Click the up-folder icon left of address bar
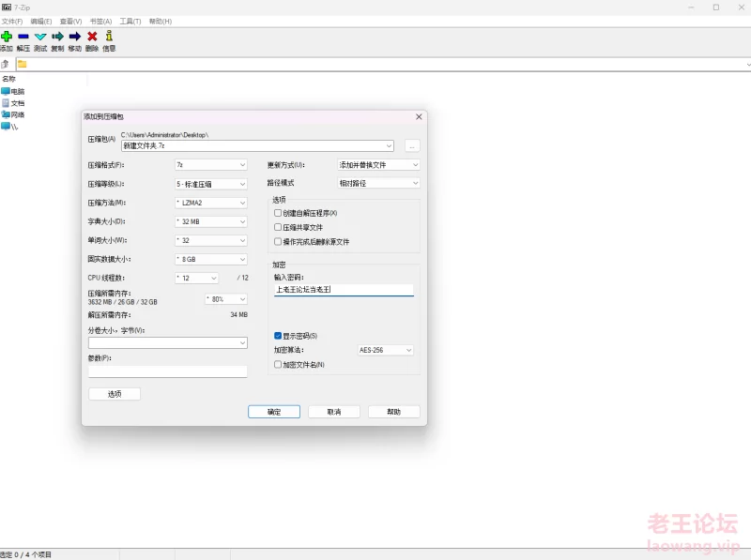Screen dimensions: 751x560 pyautogui.click(x=6, y=64)
